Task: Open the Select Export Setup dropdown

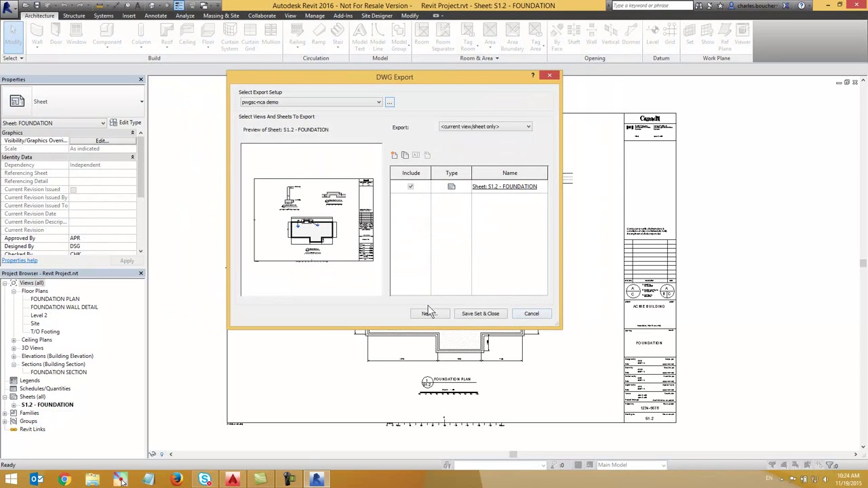Action: tap(311, 102)
